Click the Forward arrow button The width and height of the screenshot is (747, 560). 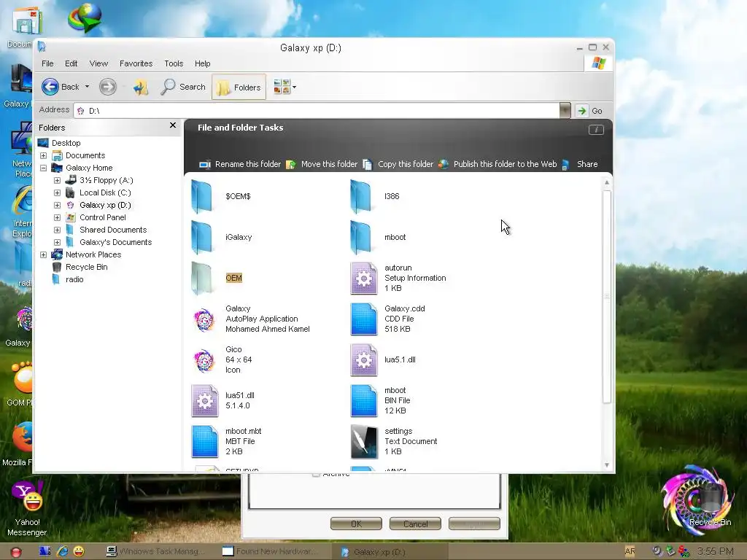(108, 87)
